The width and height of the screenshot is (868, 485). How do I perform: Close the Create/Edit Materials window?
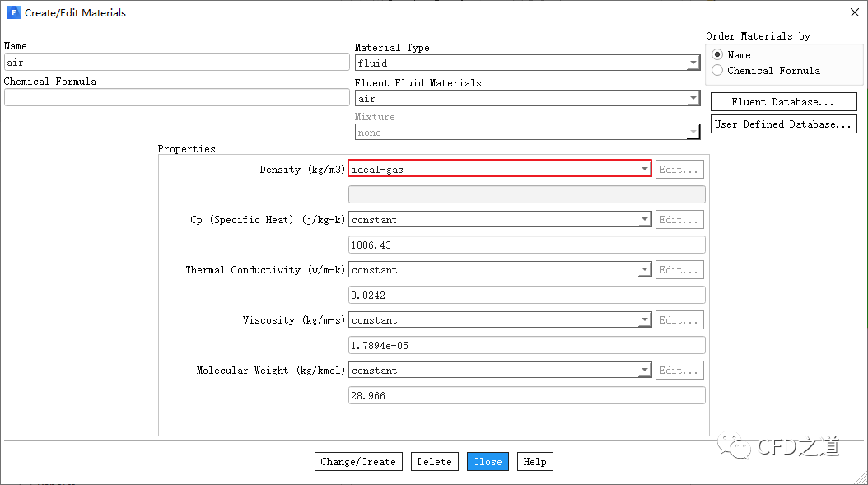pos(854,12)
